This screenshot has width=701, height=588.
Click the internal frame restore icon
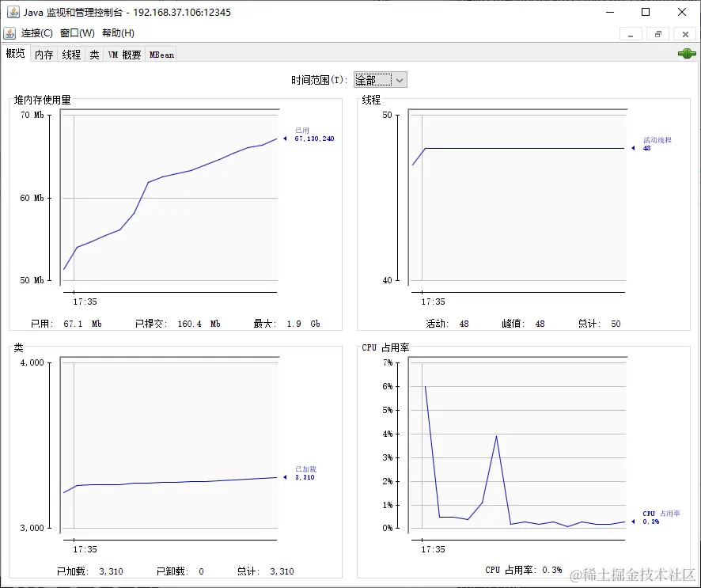[x=657, y=34]
